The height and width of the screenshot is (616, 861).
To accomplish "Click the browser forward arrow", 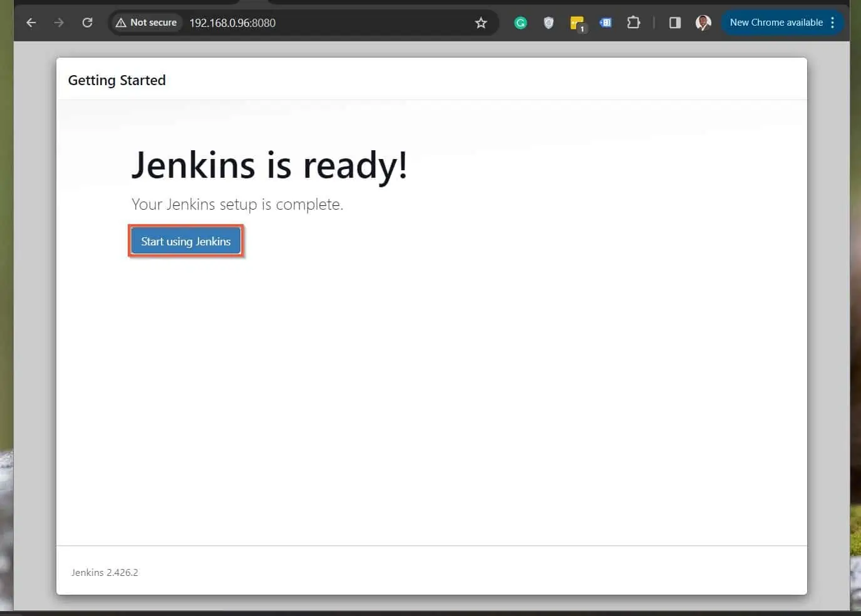I will click(59, 23).
